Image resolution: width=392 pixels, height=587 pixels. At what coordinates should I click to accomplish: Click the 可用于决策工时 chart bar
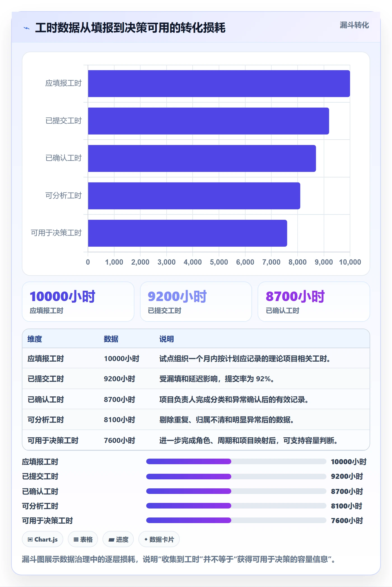[188, 233]
